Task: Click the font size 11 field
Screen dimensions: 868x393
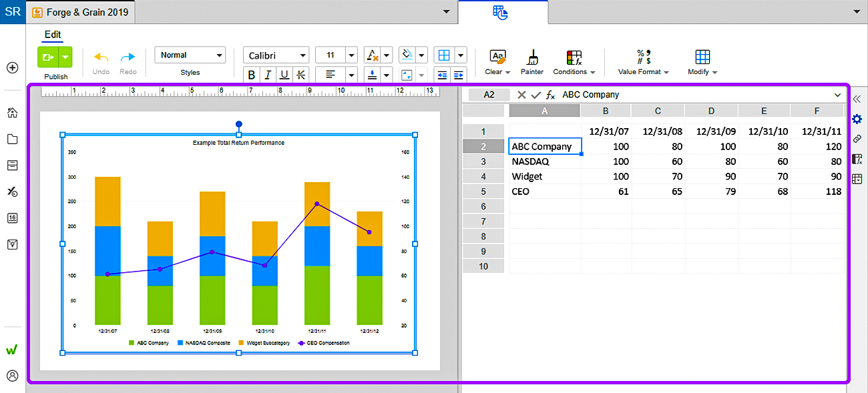Action: 331,55
